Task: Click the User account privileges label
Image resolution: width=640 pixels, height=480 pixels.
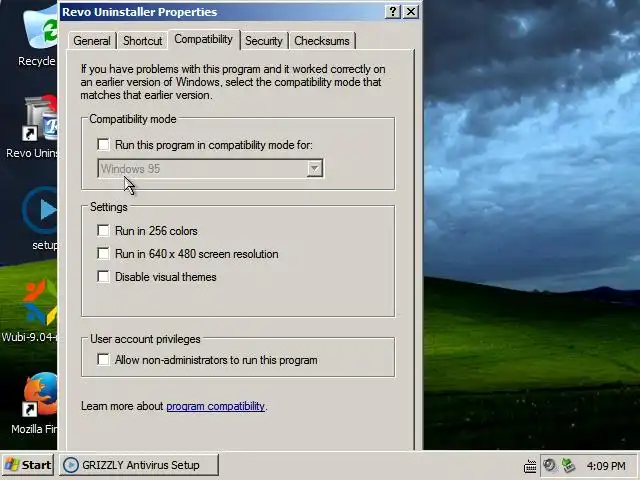Action: pos(145,339)
